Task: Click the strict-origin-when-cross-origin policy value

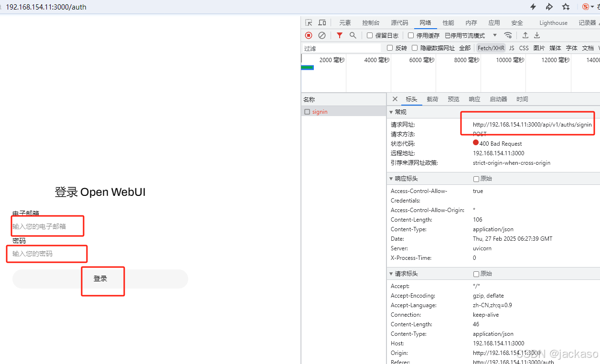Action: pos(512,162)
